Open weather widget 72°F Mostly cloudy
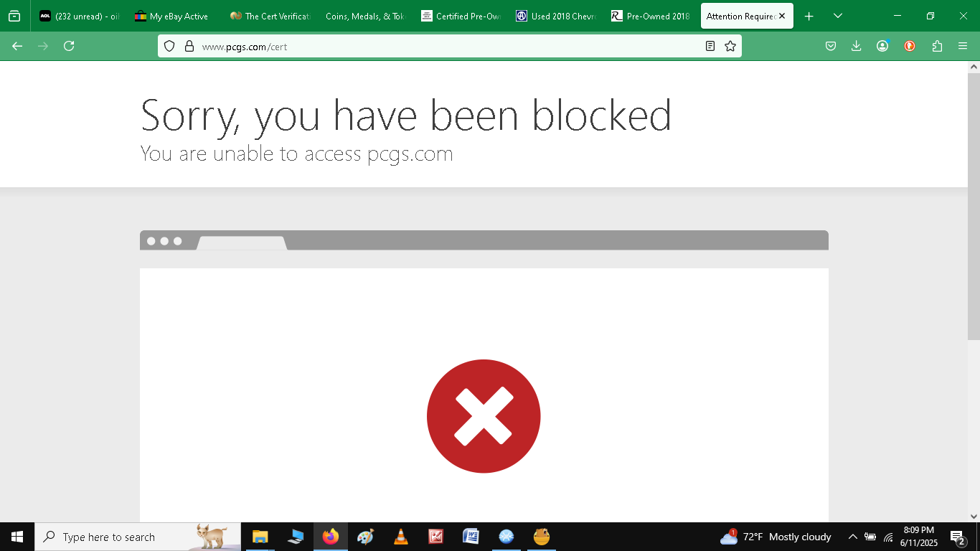The image size is (980, 551). 776,537
